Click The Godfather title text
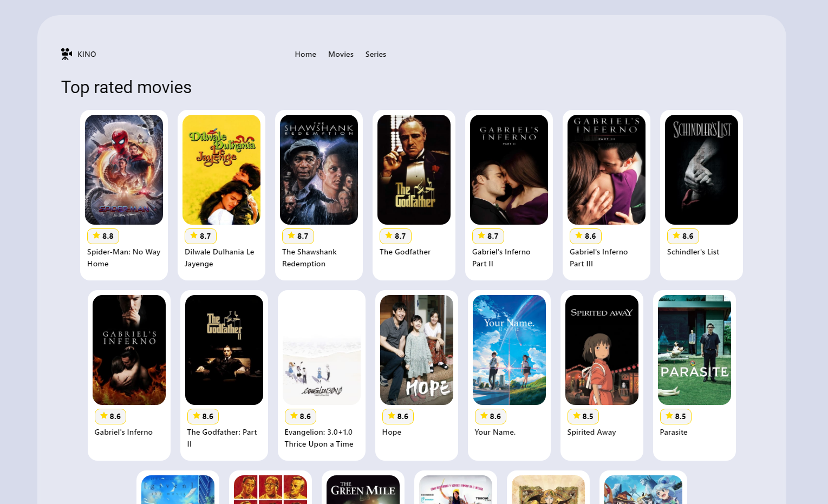The image size is (828, 504). (405, 252)
